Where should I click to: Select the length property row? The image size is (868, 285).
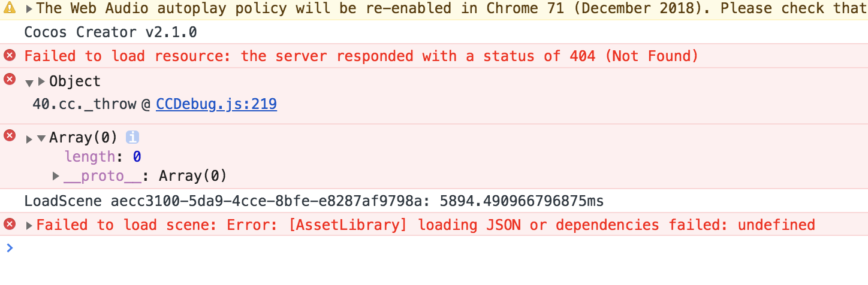pos(90,156)
